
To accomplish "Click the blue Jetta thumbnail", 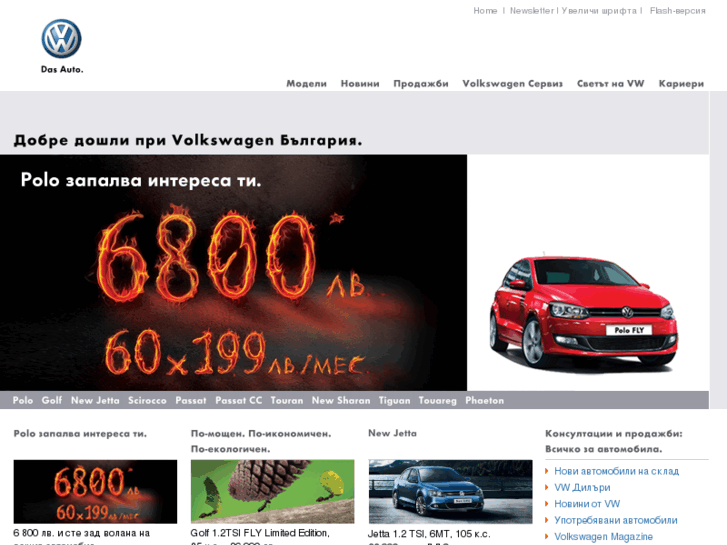I will 450,492.
